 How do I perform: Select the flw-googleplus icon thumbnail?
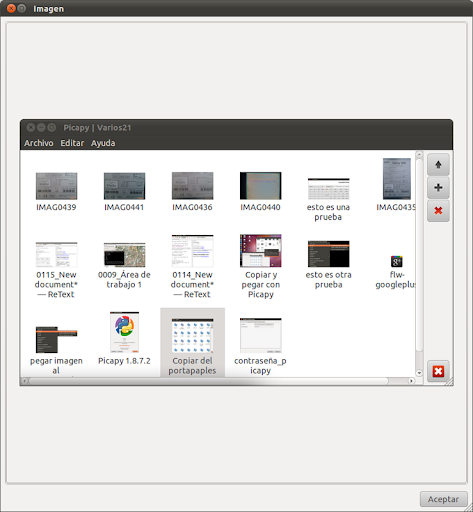pos(396,261)
